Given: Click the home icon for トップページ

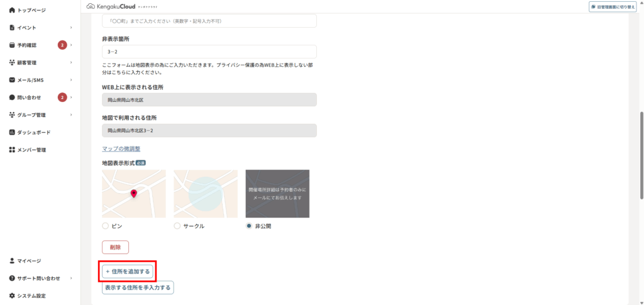Looking at the screenshot, I should point(12,10).
